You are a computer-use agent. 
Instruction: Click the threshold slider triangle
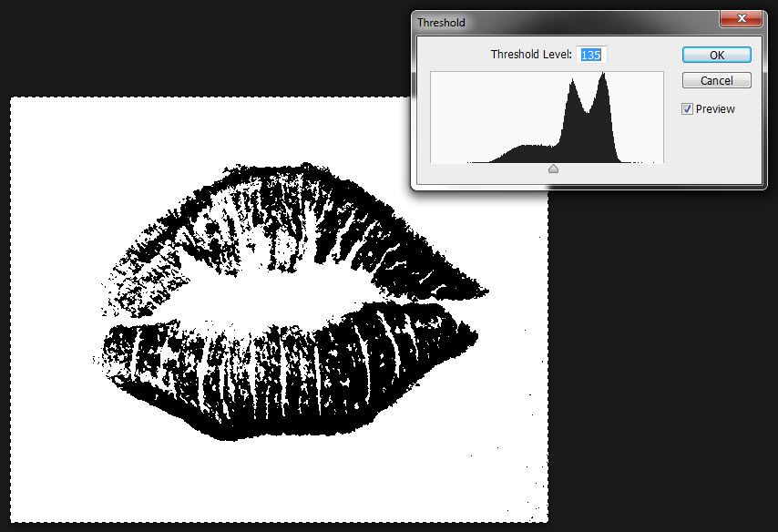click(x=553, y=169)
